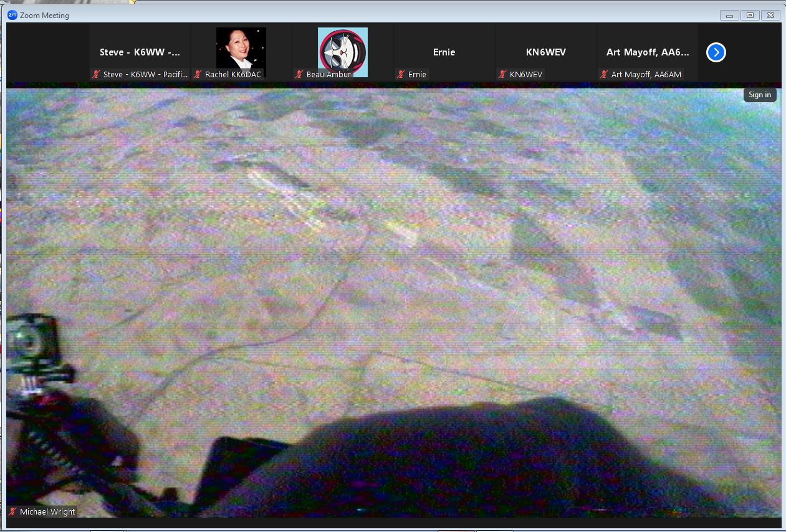This screenshot has height=532, width=786.
Task: Click muted mic icon beside Steve - K6WW
Action: coord(96,75)
